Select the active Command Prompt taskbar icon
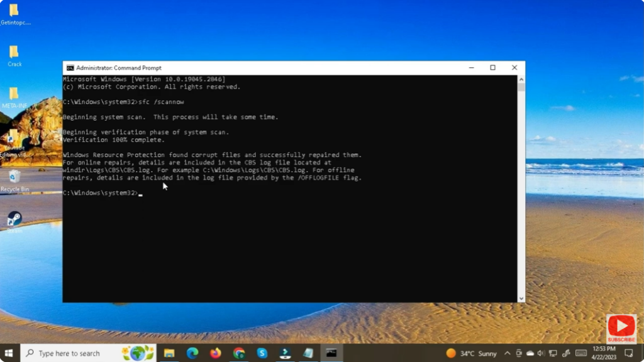The width and height of the screenshot is (644, 362). (331, 353)
